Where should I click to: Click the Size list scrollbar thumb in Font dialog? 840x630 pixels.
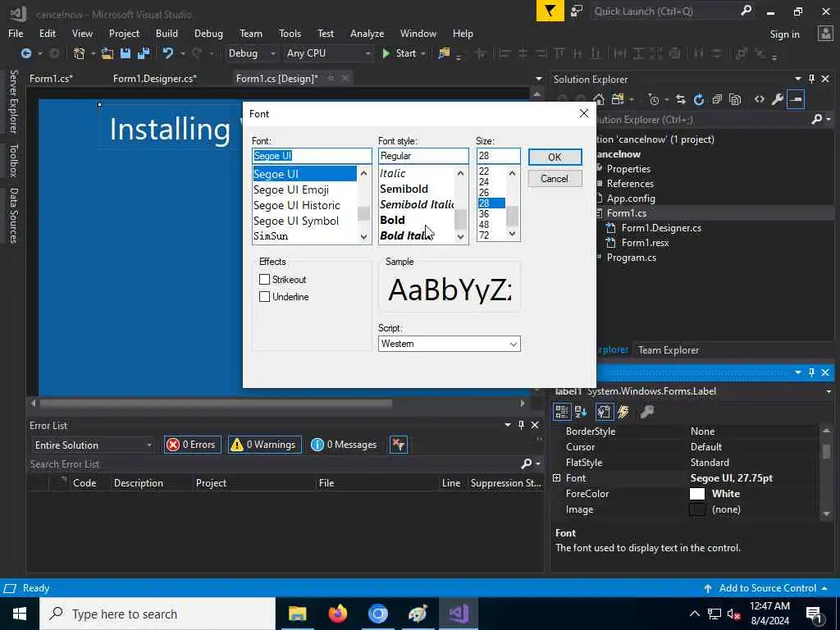[x=512, y=217]
